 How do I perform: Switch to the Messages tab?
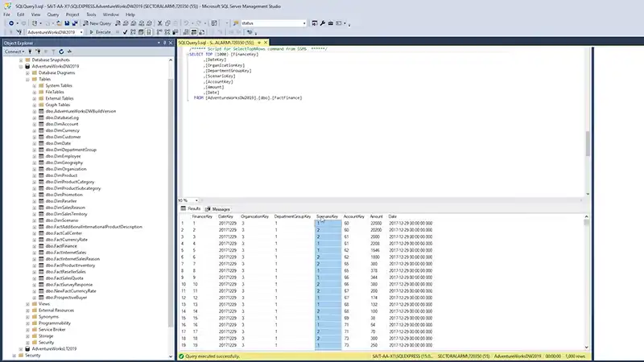(x=217, y=209)
